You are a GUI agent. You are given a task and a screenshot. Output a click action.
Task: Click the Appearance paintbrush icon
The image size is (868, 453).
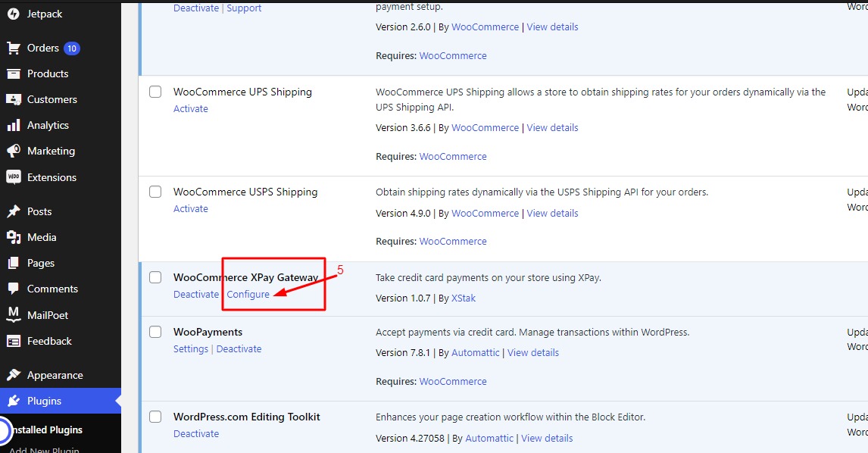click(x=14, y=375)
